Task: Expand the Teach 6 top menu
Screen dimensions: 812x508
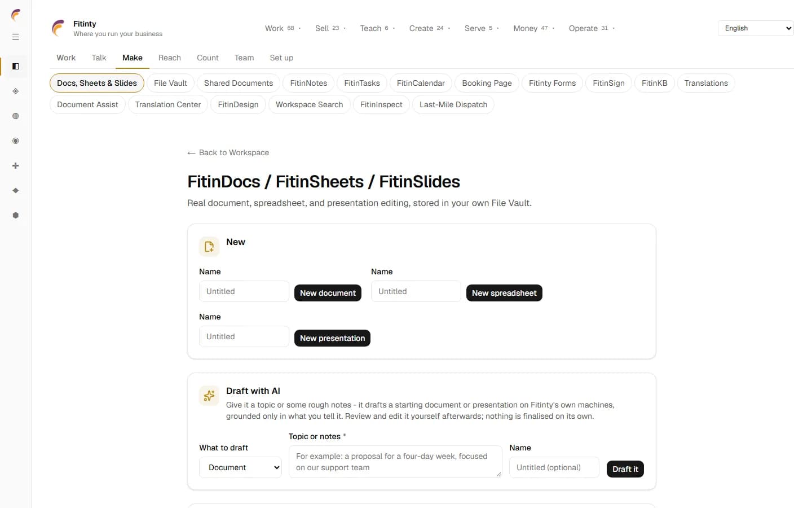Action: point(377,28)
